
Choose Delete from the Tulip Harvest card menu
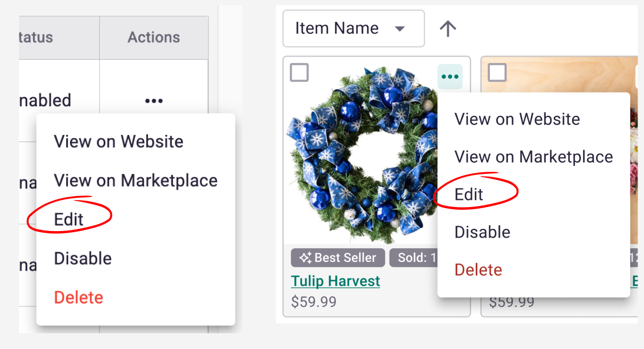coord(478,270)
